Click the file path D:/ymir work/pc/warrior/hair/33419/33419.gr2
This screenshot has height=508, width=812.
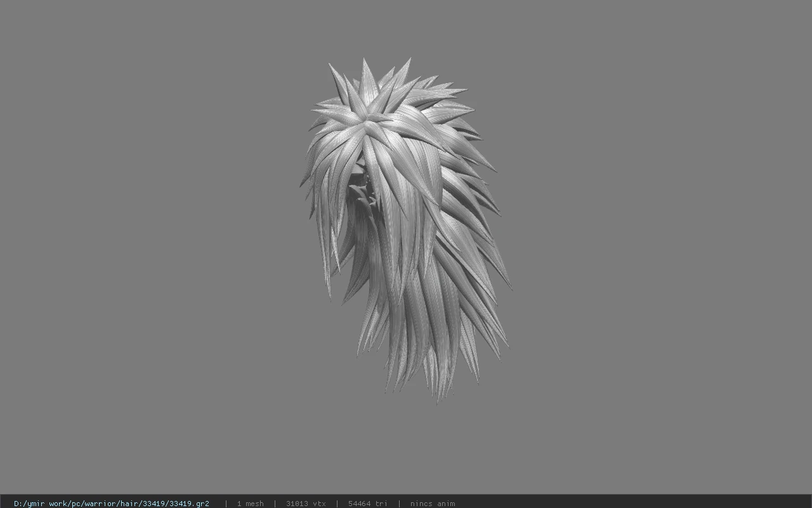[112, 504]
